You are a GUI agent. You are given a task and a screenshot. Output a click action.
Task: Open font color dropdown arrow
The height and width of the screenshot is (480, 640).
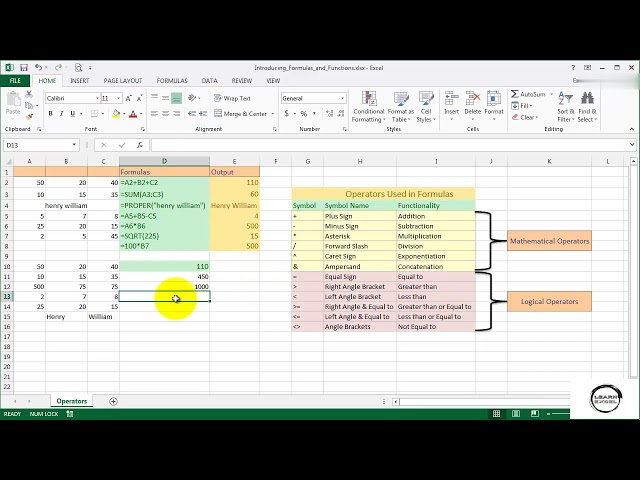tap(141, 114)
